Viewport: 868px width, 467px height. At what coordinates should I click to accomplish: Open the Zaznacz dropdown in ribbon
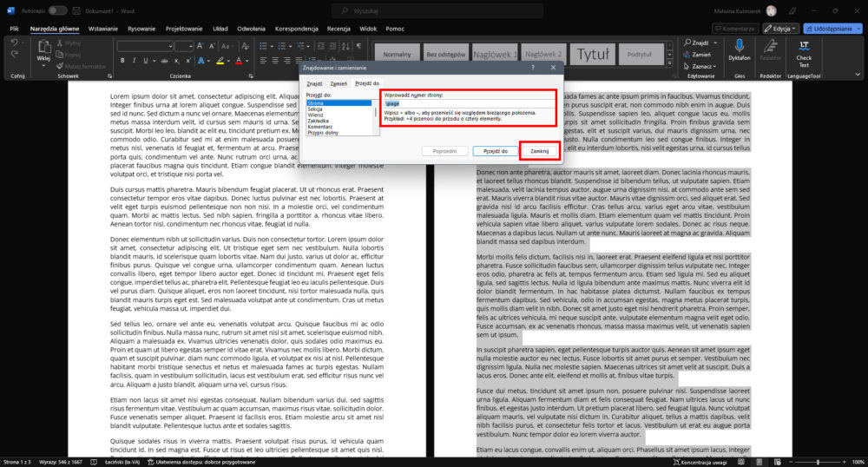coord(700,66)
